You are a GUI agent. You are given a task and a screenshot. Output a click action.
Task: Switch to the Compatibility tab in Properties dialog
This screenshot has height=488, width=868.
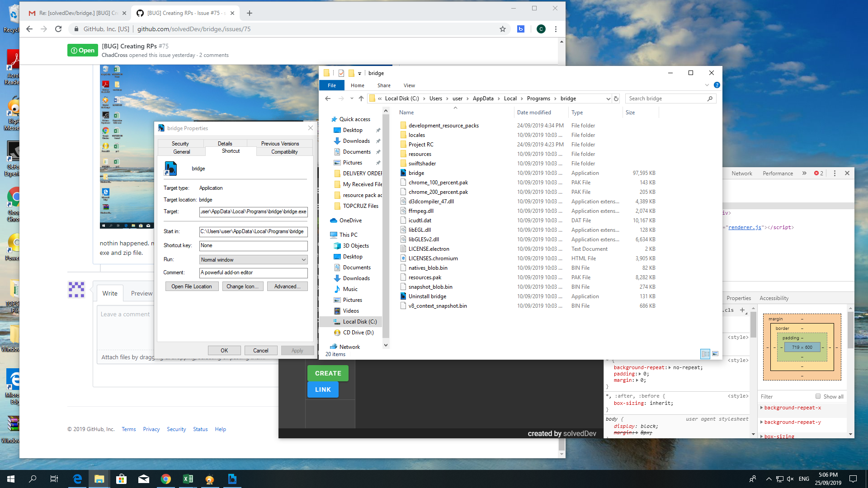[283, 152]
